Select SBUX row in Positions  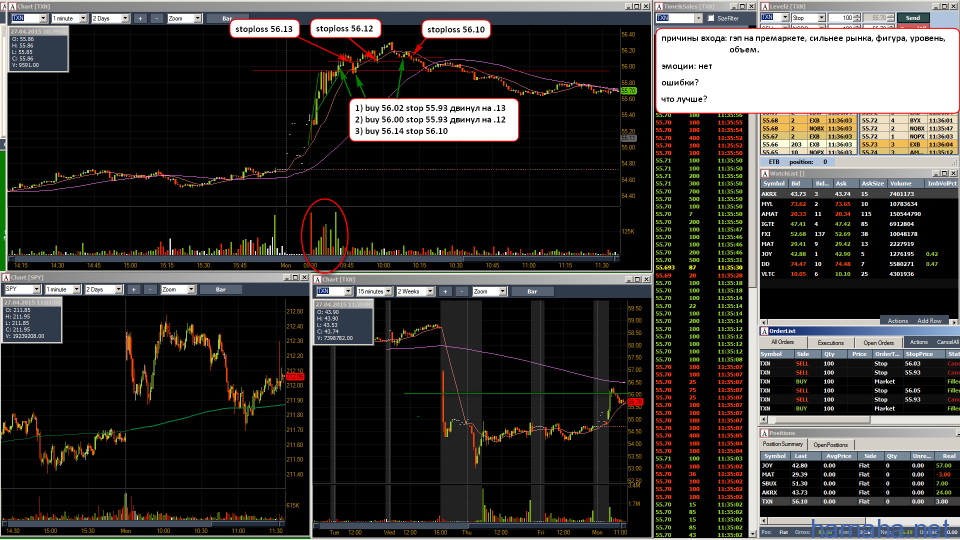click(860, 484)
